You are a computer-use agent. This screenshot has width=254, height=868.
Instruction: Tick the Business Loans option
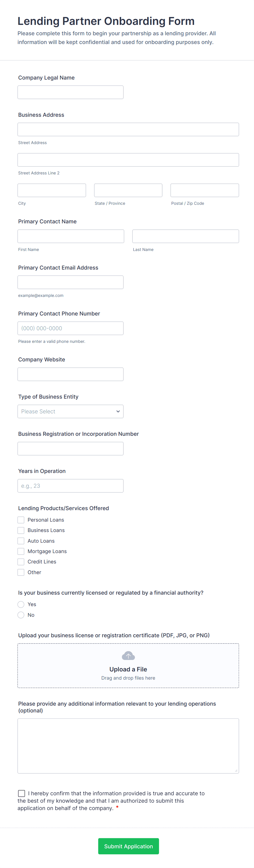pyautogui.click(x=21, y=530)
